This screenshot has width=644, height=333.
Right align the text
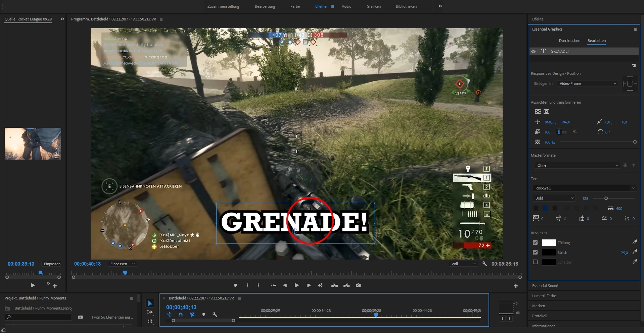pos(555,208)
